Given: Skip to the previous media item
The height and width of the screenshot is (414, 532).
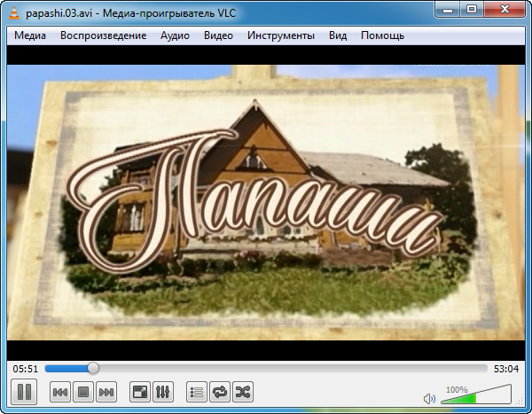Looking at the screenshot, I should click(x=60, y=392).
